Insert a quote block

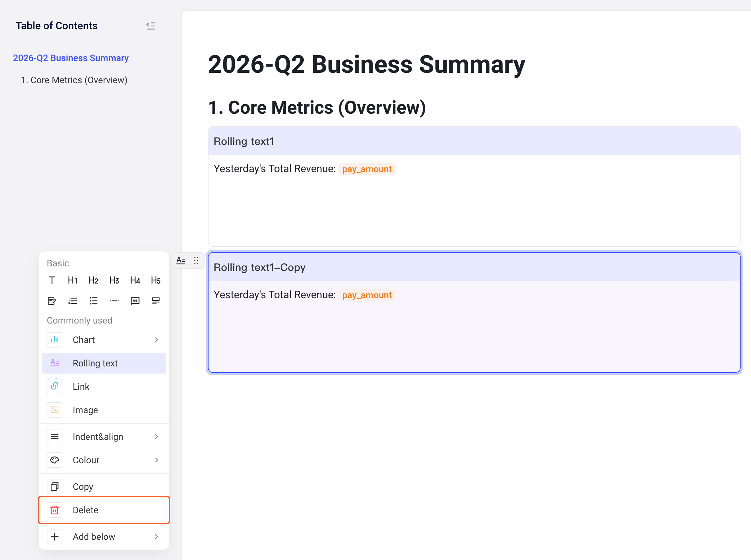[135, 301]
